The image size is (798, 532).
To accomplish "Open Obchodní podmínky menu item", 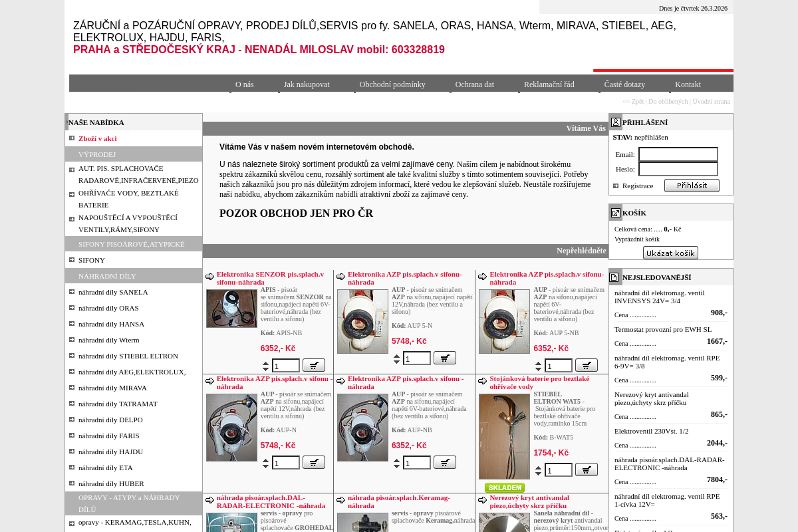I will pos(392,84).
